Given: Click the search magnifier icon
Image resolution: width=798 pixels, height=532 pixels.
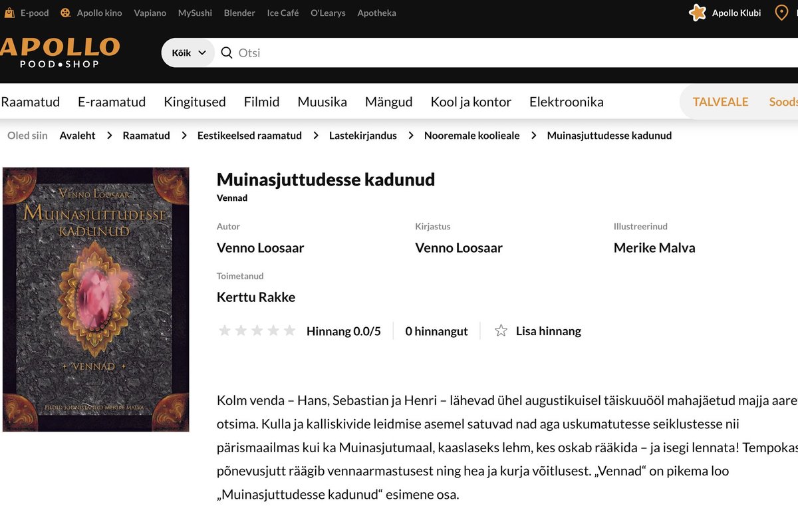Looking at the screenshot, I should pos(226,52).
